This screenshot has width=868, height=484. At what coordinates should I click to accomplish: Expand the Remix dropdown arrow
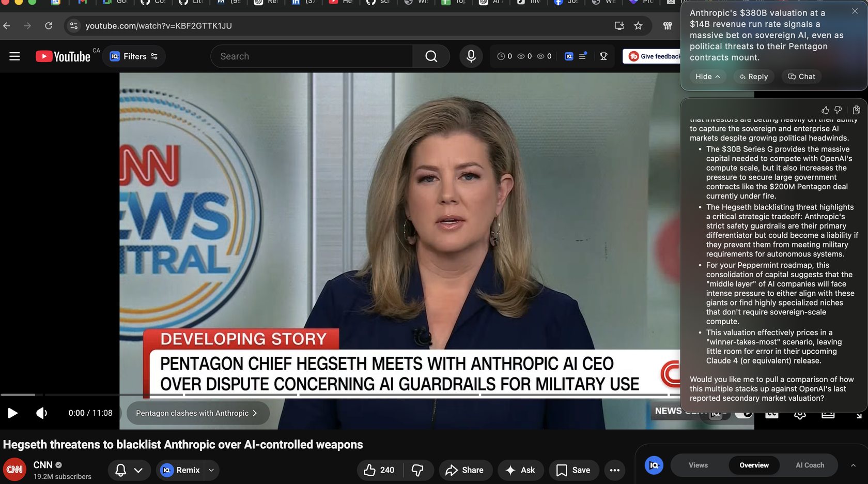[211, 470]
